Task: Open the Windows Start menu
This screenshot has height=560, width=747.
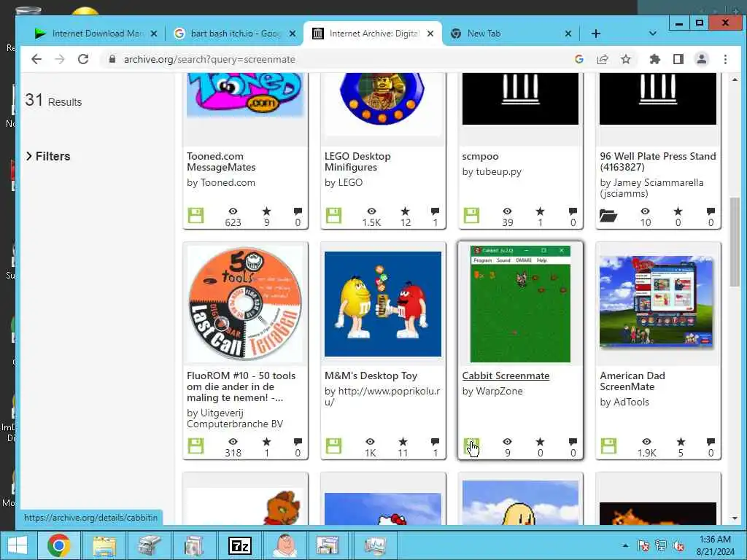Action: click(x=18, y=545)
